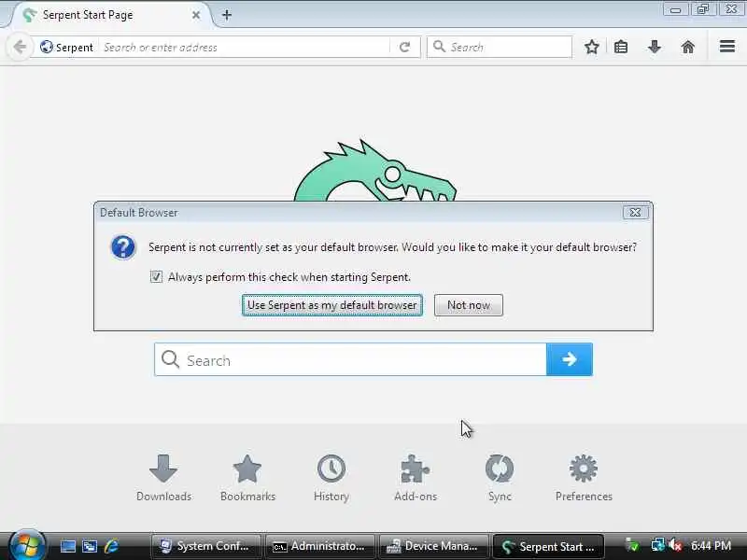
Task: Click the Serpent dragon logo
Action: pos(375,171)
